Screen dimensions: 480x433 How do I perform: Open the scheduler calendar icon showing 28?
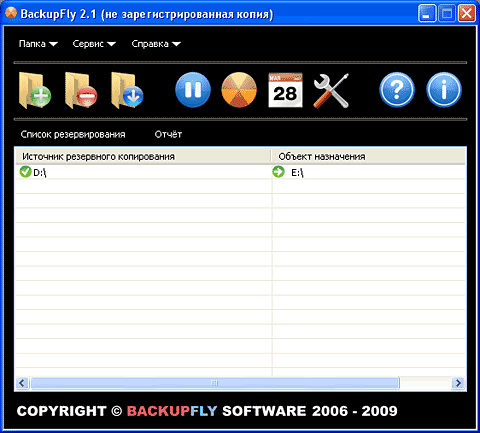[x=285, y=90]
